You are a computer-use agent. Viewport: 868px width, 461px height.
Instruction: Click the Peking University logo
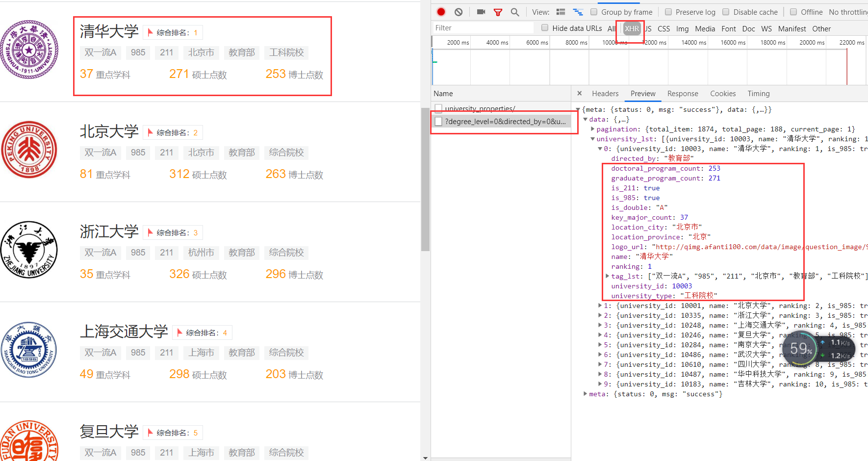pos(29,150)
